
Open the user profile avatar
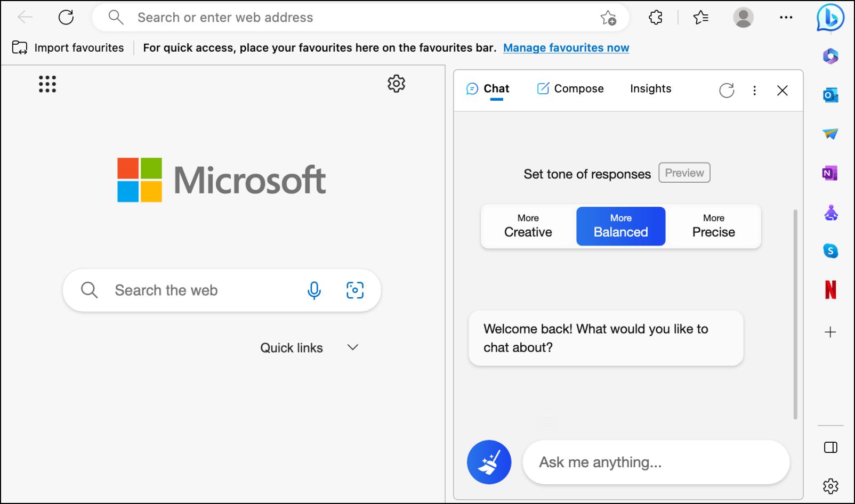tap(743, 18)
